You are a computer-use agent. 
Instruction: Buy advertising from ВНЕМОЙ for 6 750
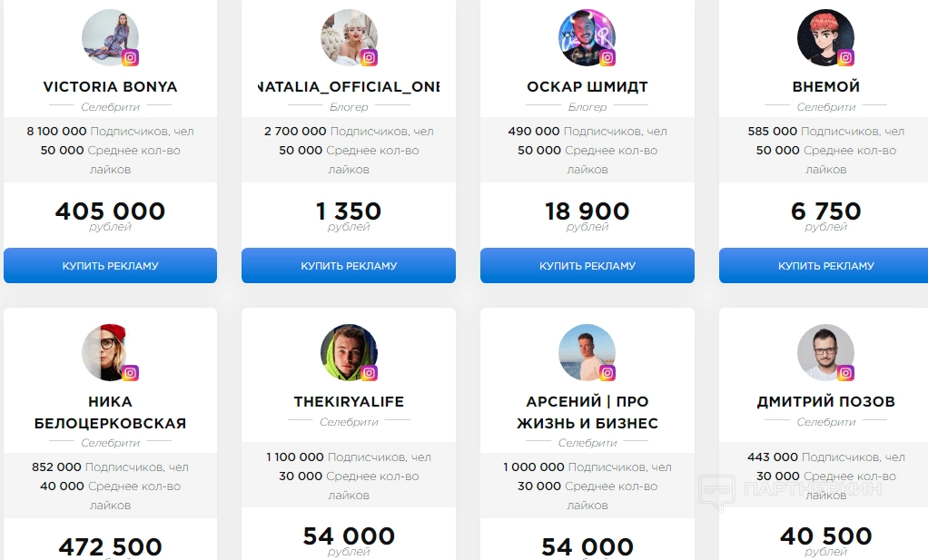[825, 266]
